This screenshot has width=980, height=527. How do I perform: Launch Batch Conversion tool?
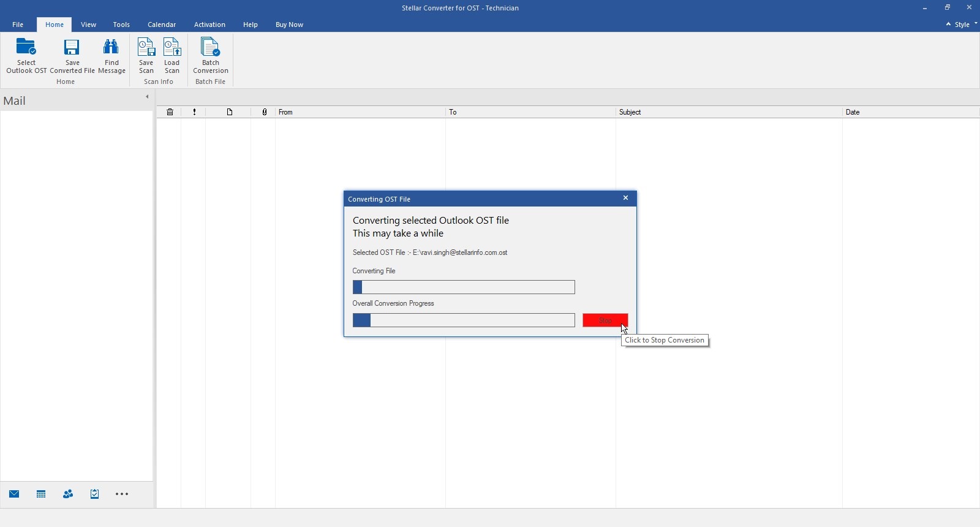coord(211,56)
